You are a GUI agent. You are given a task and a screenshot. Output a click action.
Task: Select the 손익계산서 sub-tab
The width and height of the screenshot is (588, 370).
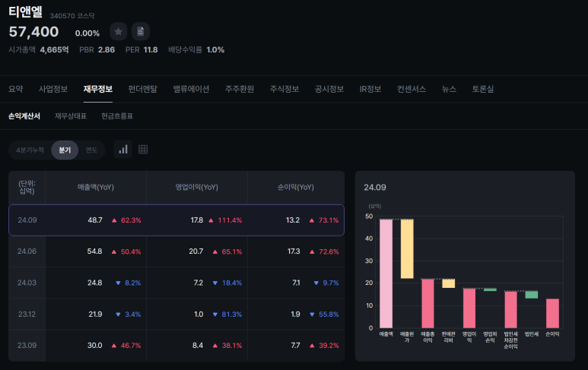point(24,116)
